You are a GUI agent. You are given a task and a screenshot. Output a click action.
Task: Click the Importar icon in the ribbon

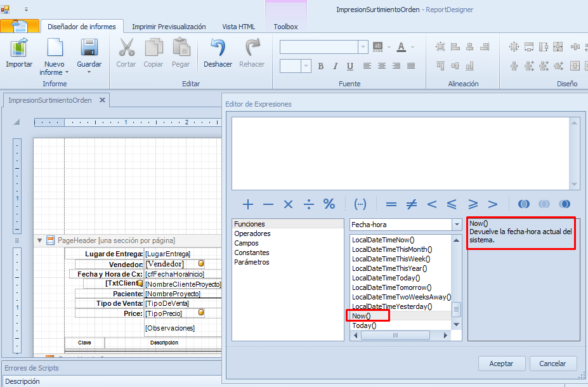19,49
